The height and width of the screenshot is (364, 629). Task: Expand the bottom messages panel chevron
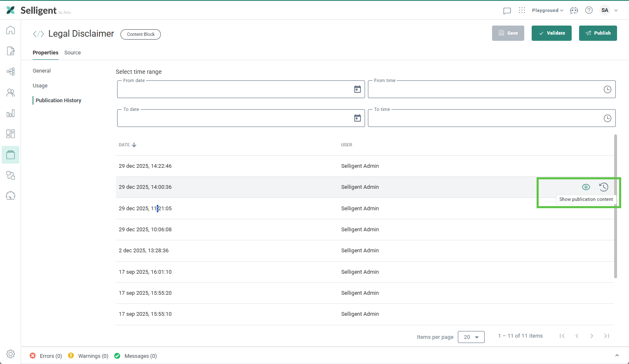click(x=617, y=355)
